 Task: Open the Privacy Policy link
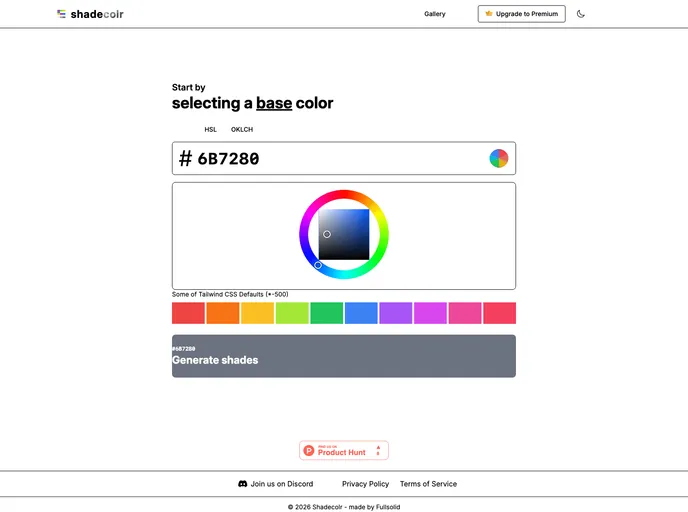(x=365, y=484)
